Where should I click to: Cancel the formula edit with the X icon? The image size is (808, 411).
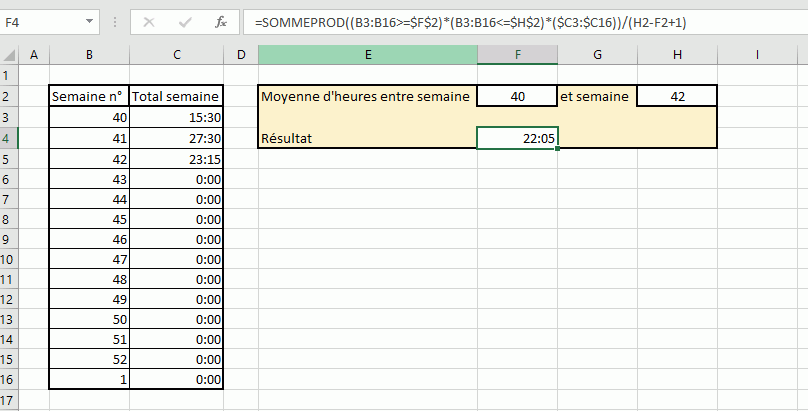click(149, 23)
